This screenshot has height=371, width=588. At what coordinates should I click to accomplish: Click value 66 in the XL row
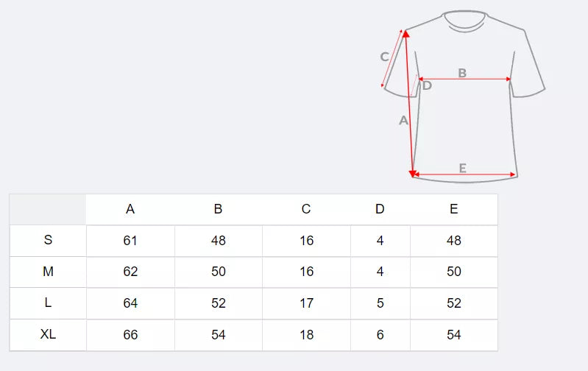click(x=130, y=335)
